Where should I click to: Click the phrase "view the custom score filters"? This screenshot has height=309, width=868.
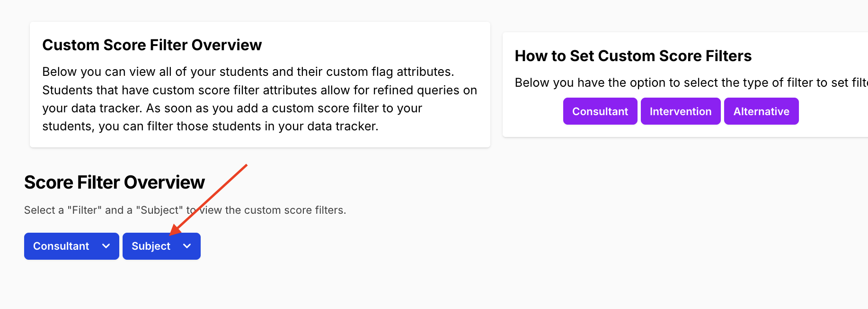(271, 210)
